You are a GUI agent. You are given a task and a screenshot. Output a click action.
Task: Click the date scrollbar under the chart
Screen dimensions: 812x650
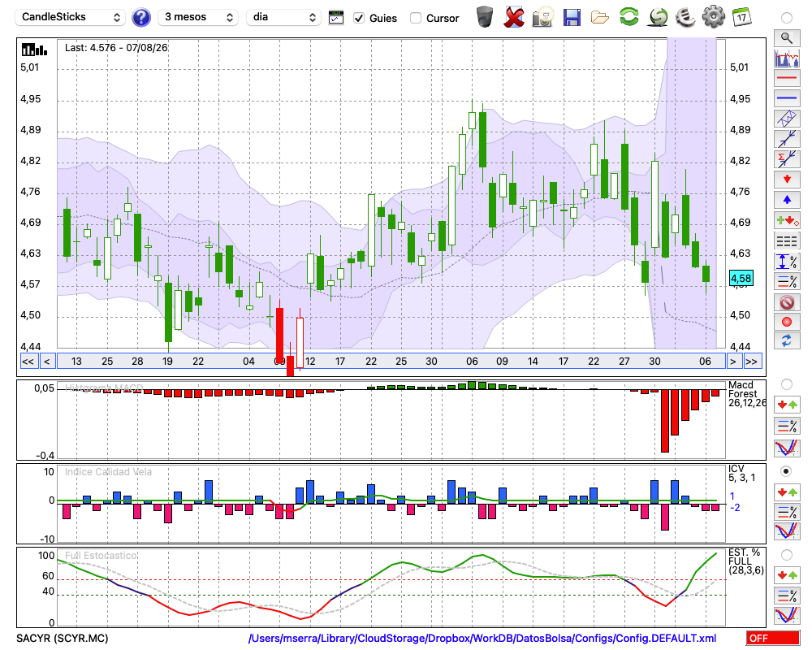391,362
